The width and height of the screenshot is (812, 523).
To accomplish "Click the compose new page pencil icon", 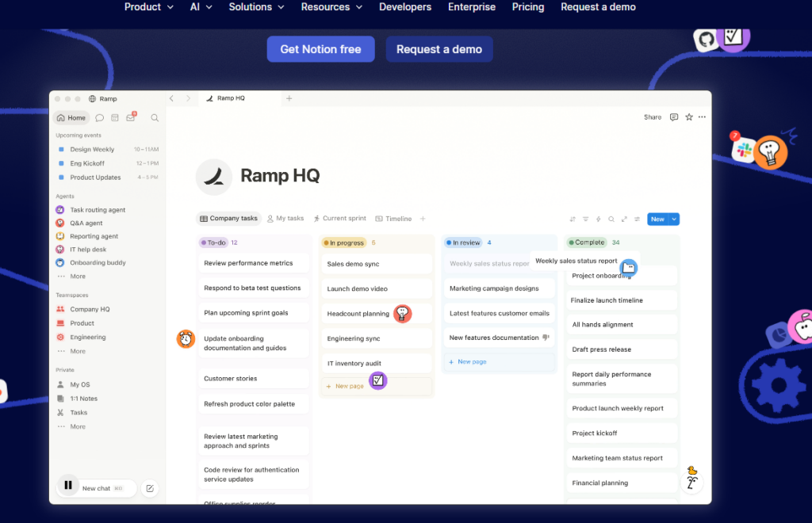I will click(150, 488).
